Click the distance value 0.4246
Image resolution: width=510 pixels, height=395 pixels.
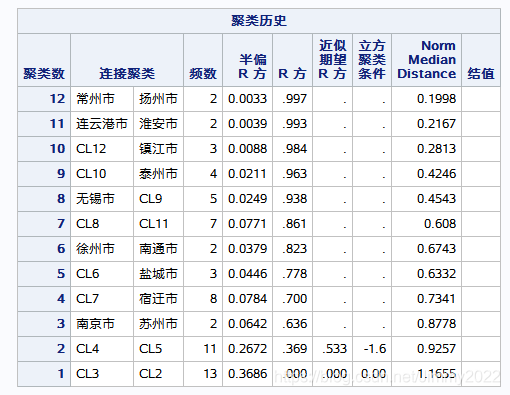click(x=436, y=174)
